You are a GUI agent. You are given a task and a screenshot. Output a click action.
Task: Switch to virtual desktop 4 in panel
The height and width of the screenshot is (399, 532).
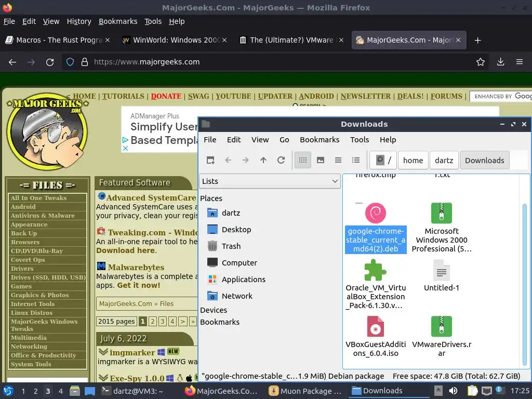(60, 391)
